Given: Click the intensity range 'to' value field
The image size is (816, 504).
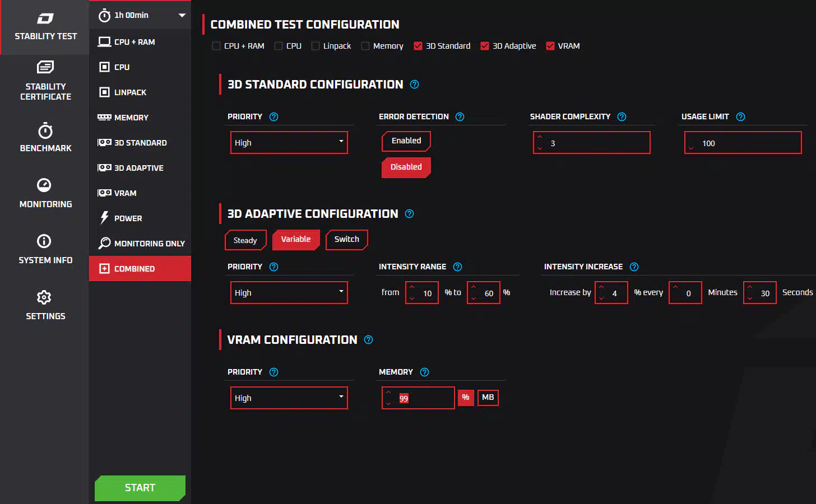Looking at the screenshot, I should click(484, 293).
